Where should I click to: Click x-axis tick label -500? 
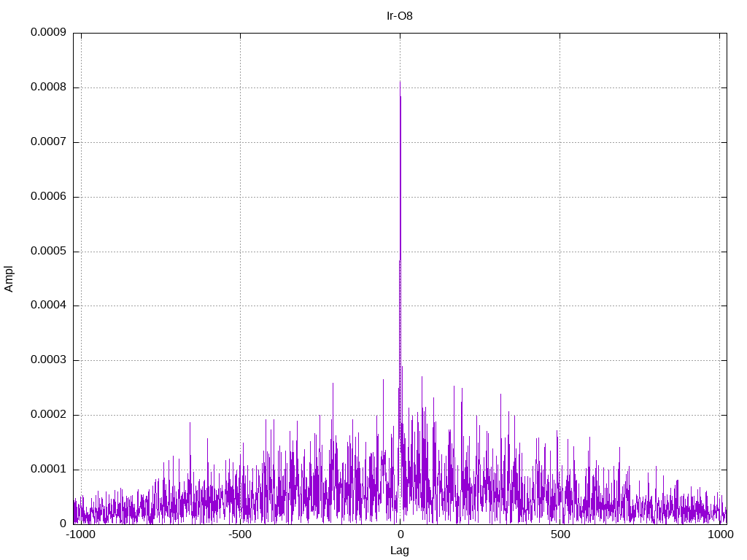click(x=239, y=534)
